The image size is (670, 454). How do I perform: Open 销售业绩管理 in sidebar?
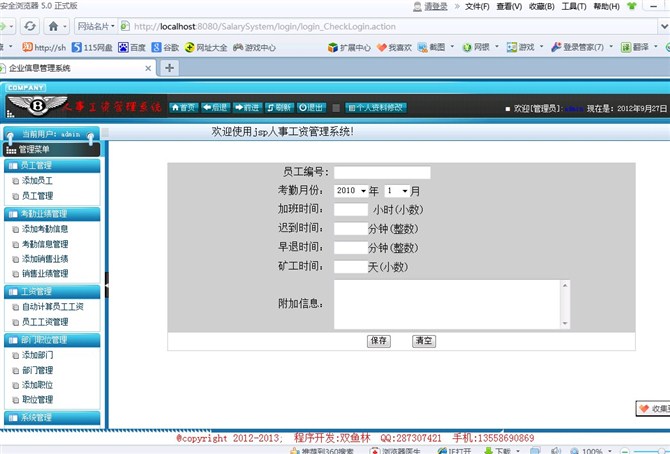point(45,274)
